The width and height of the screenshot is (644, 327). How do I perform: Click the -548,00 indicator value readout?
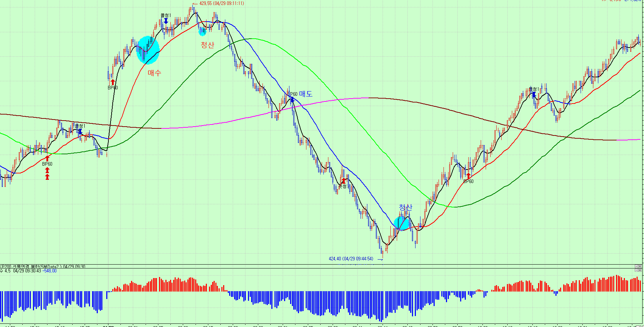pos(49,271)
